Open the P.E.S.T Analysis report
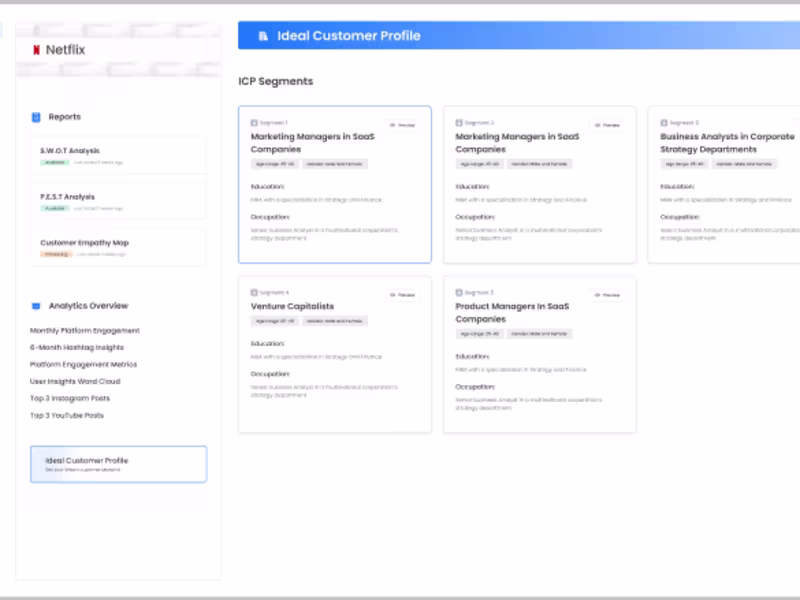This screenshot has width=800, height=600. (118, 202)
